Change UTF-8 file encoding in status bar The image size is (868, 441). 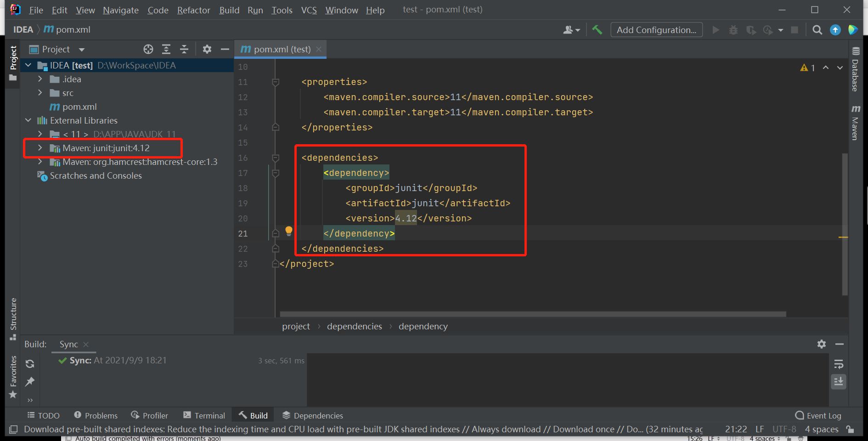(x=784, y=429)
